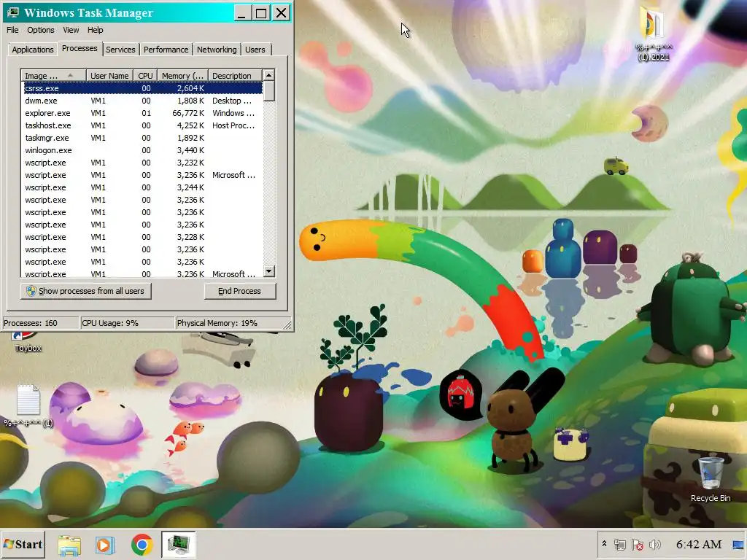Click the 6:42 AM system clock
This screenshot has height=560, width=747.
[x=699, y=544]
